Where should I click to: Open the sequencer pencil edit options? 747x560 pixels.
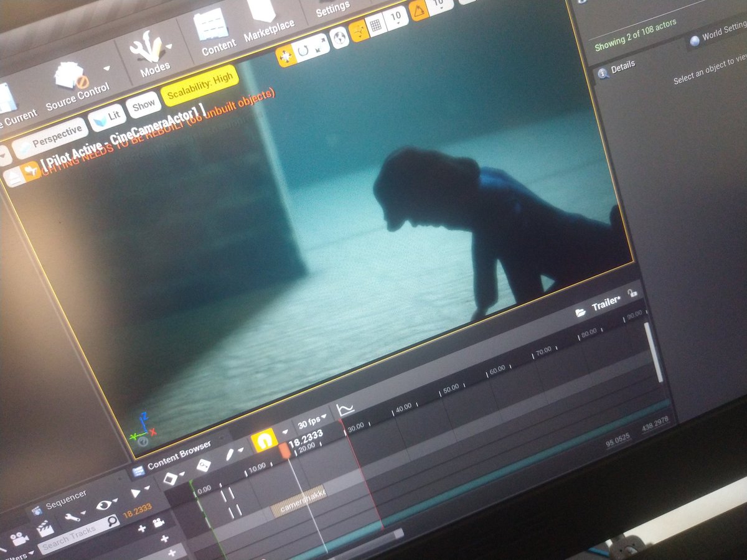point(235,454)
